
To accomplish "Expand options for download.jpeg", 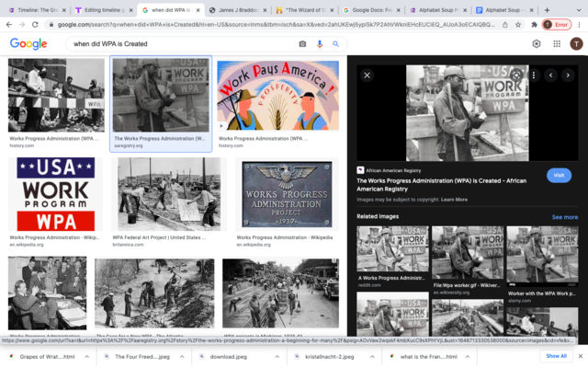I will (x=277, y=356).
